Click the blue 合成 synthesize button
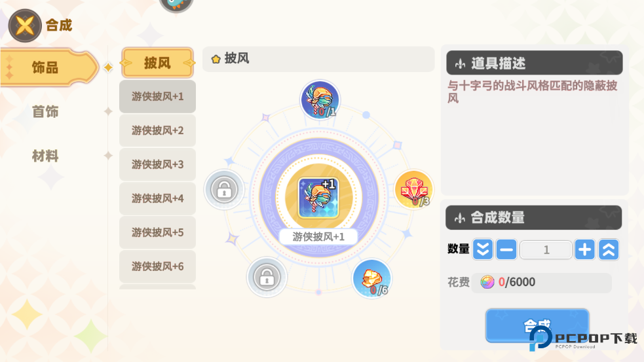 click(537, 326)
